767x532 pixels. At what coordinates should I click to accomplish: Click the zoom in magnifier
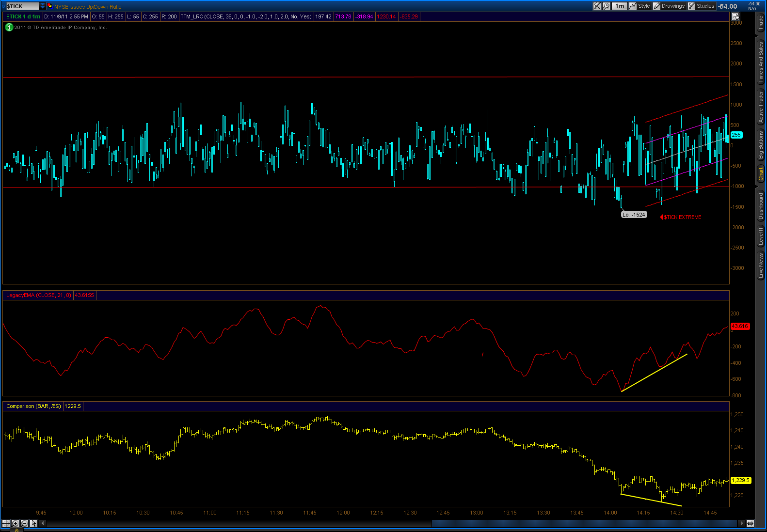15,523
